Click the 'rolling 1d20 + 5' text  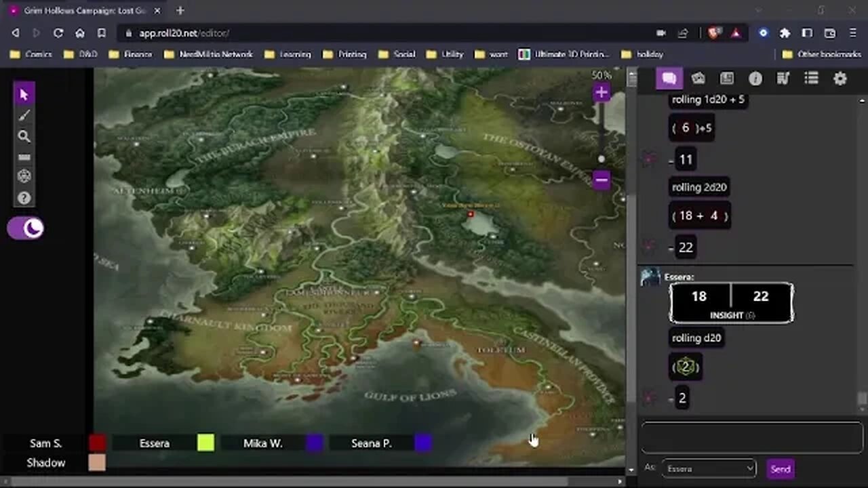point(708,100)
